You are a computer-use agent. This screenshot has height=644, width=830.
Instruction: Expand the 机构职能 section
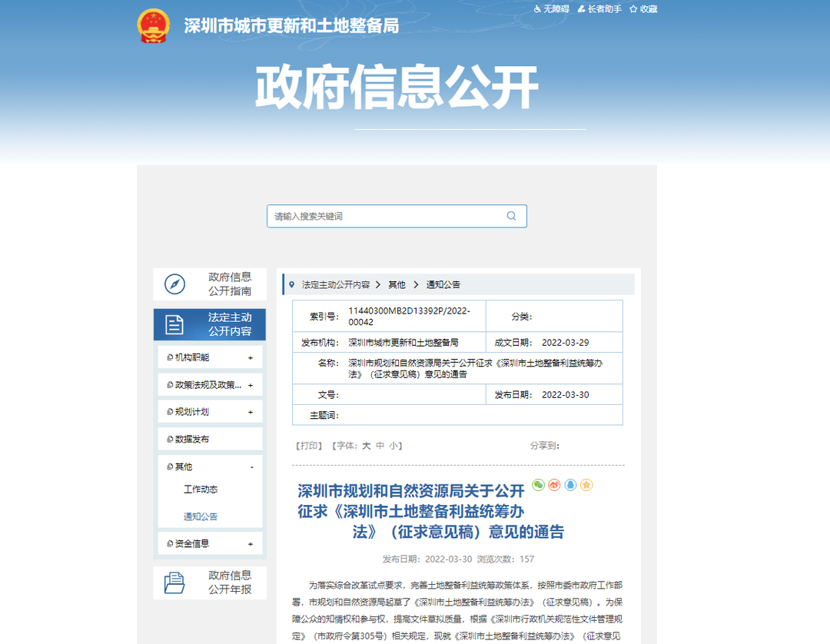[251, 357]
